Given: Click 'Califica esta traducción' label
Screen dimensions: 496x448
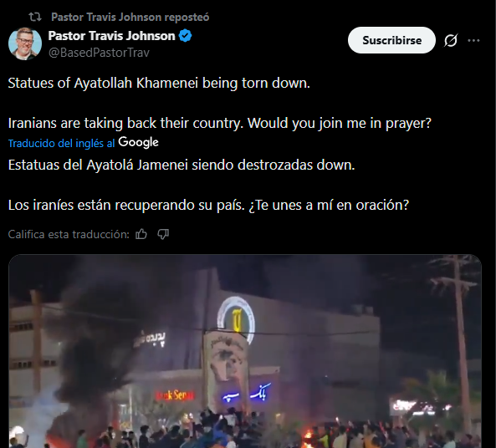Looking at the screenshot, I should 69,234.
